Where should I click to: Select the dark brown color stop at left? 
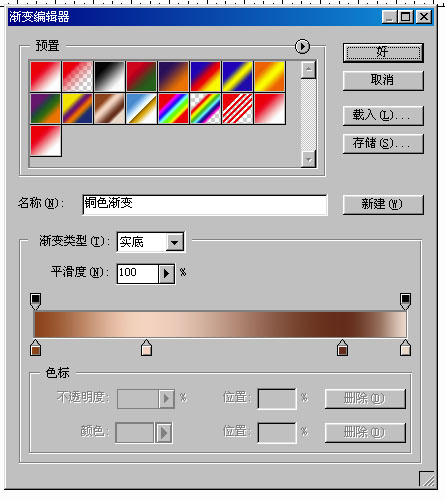click(35, 348)
